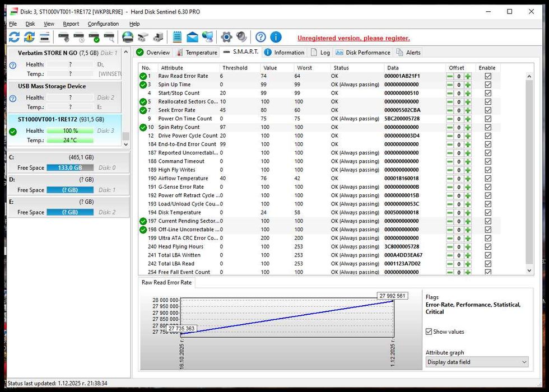549x392 pixels.
Task: Click the unregistered version register link
Action: click(353, 38)
